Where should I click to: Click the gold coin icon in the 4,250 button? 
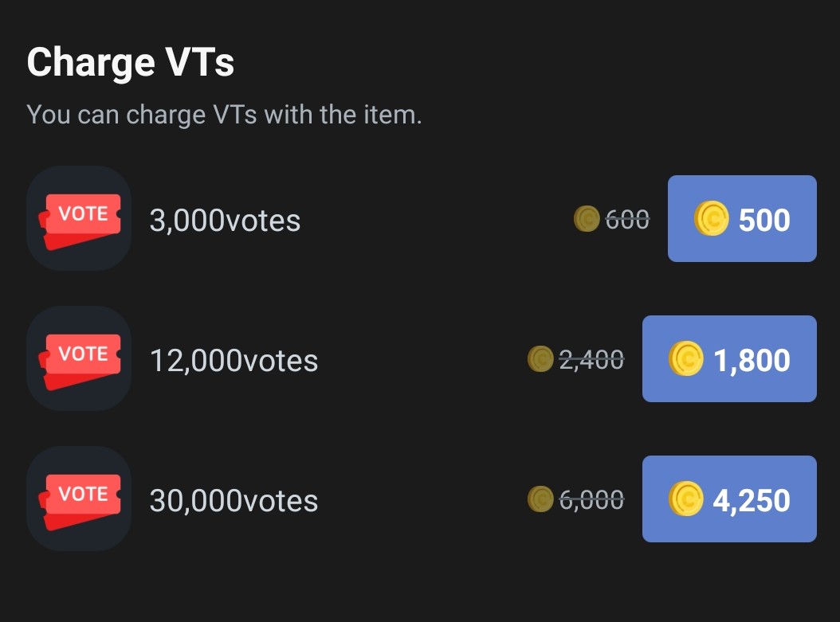pos(685,499)
